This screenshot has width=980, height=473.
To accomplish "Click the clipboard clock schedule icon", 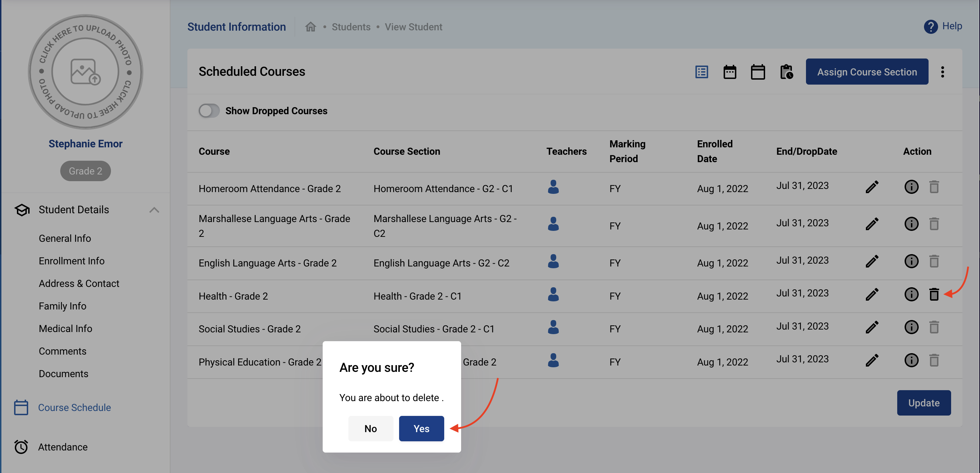I will 786,72.
